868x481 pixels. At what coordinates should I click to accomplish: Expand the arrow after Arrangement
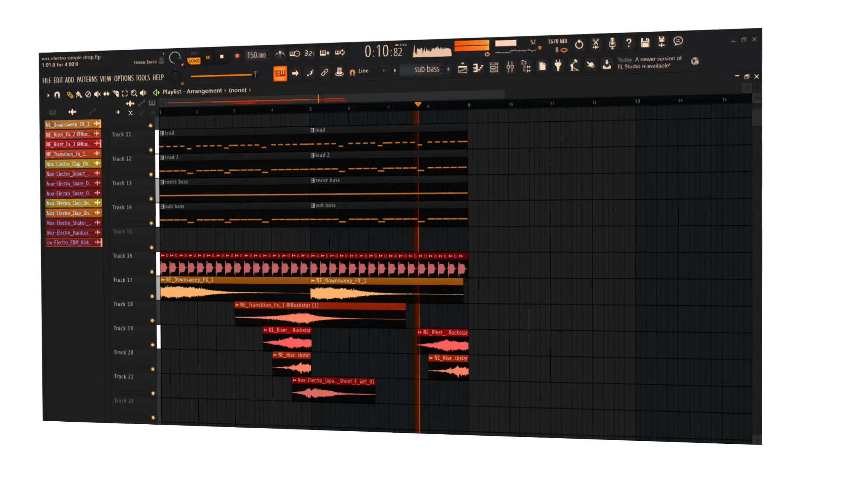pos(225,91)
